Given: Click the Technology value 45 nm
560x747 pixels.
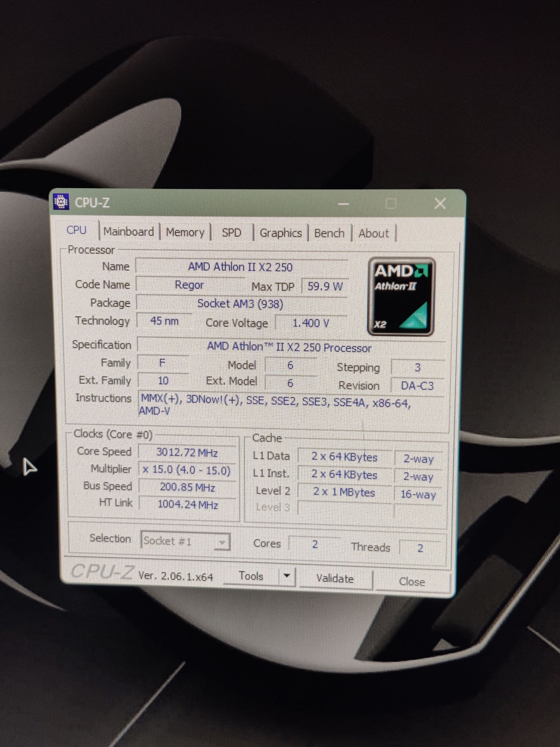Looking at the screenshot, I should 164,321.
